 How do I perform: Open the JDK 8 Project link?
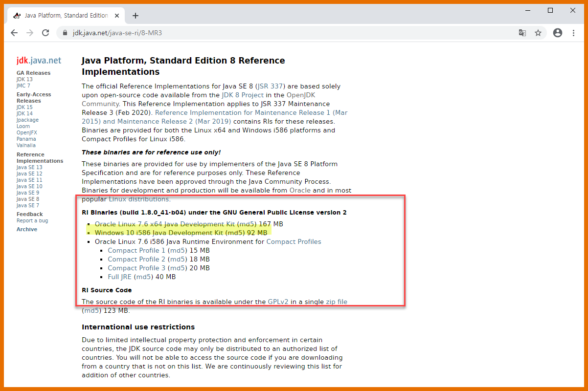click(243, 95)
